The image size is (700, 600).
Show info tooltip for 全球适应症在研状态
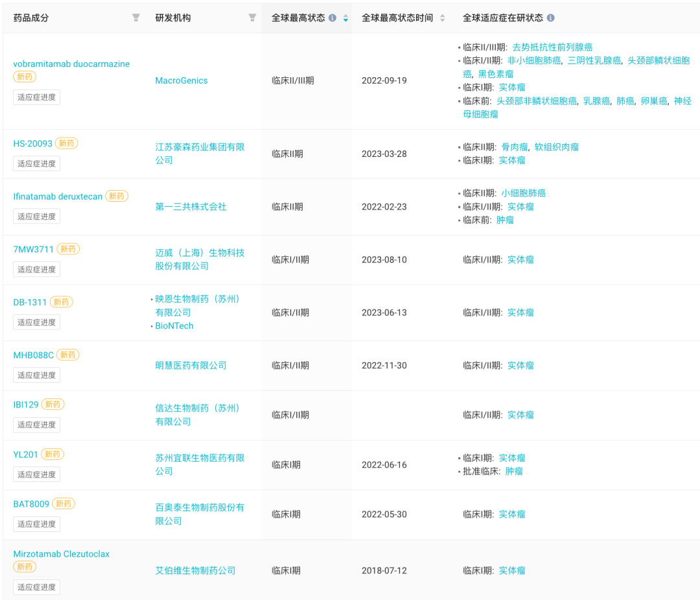[x=550, y=18]
